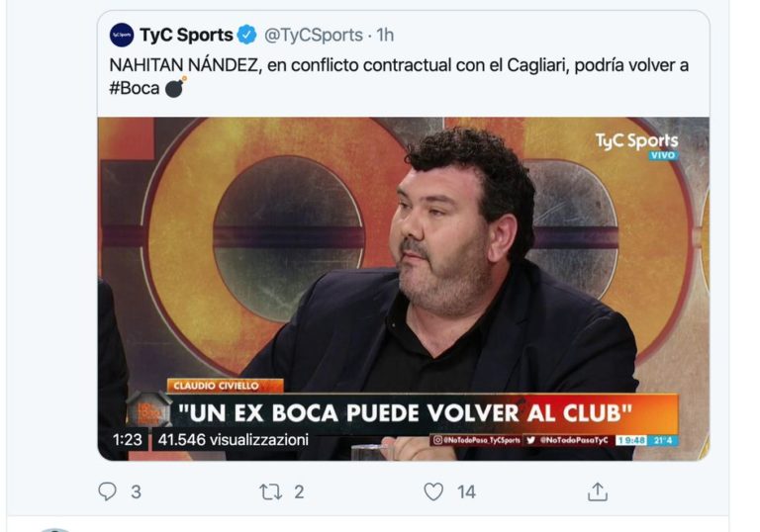Click the tweet text about Nahitan Nández
The width and height of the screenshot is (760, 532).
click(x=399, y=76)
